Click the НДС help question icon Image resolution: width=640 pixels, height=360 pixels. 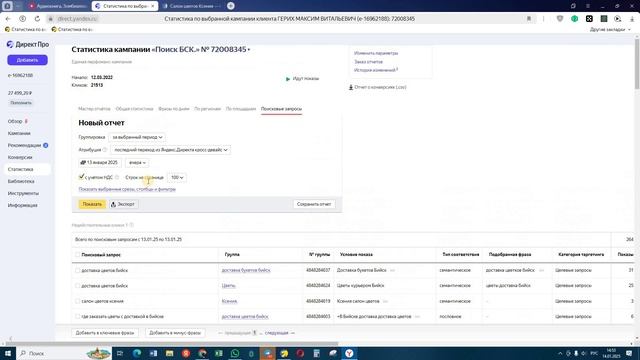coord(117,177)
